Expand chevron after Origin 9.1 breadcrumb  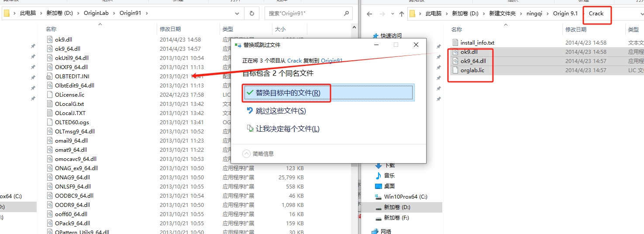click(582, 14)
